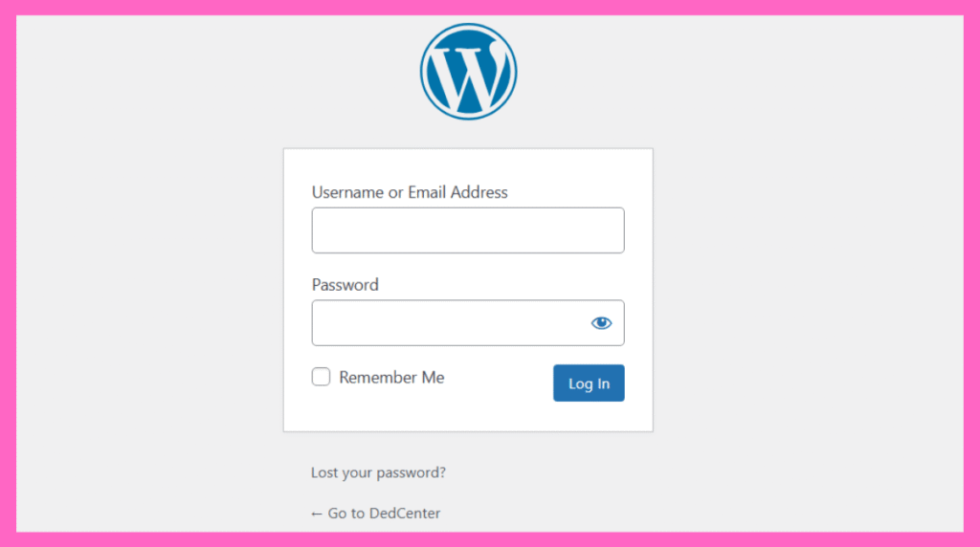Click the Password label text
This screenshot has height=547, width=980.
345,285
